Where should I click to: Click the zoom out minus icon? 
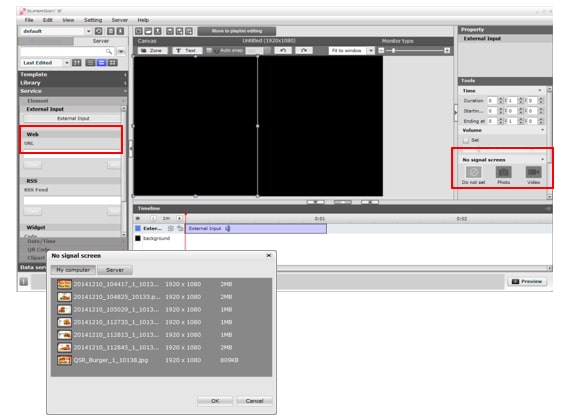click(381, 51)
